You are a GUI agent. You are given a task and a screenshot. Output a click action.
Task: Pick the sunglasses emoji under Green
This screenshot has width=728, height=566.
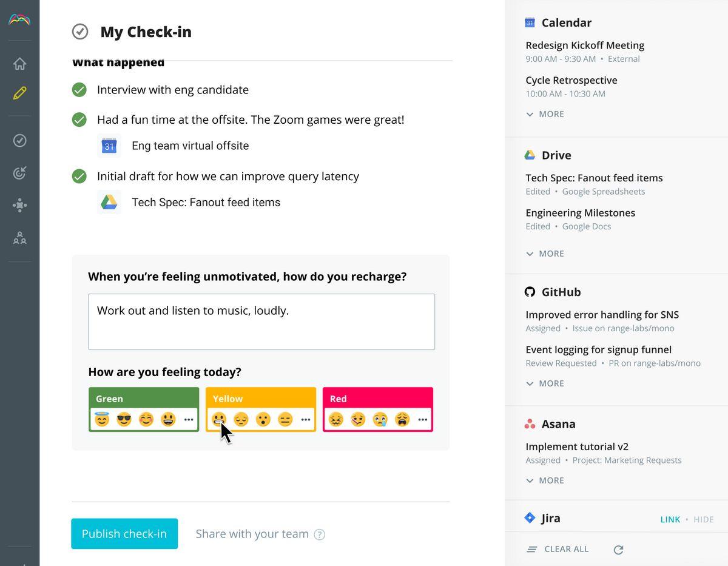click(x=124, y=419)
